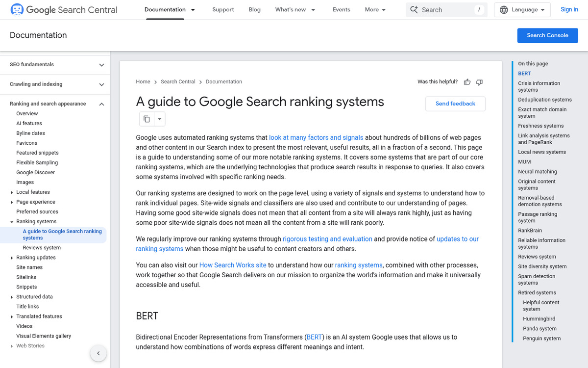
Task: Open the Support tab
Action: [x=223, y=10]
